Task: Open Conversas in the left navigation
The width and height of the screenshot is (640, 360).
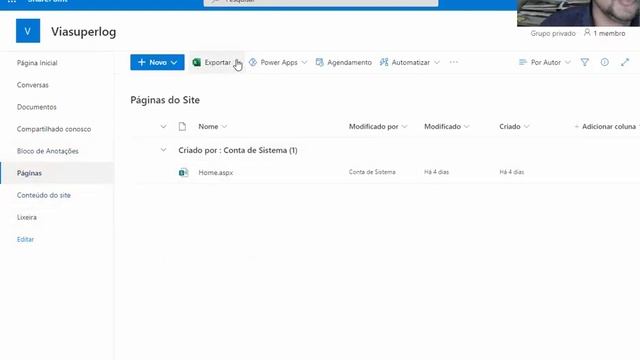Action: 33,85
